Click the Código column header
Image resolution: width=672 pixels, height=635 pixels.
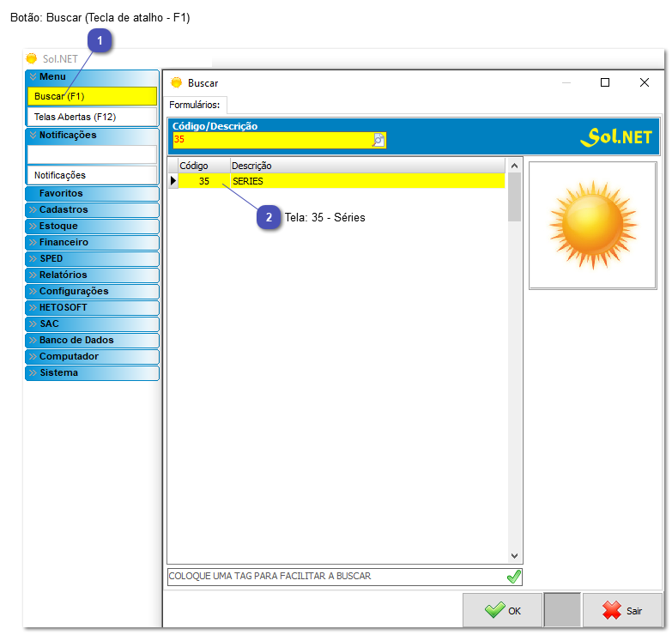204,166
